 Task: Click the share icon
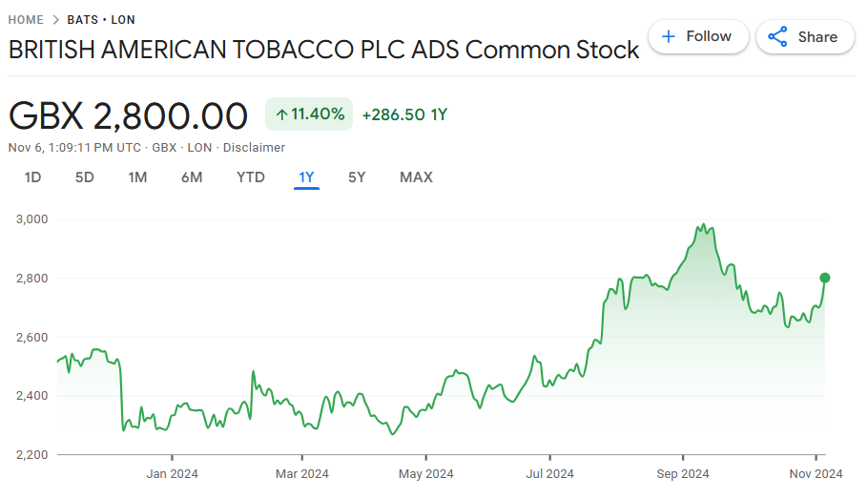778,37
